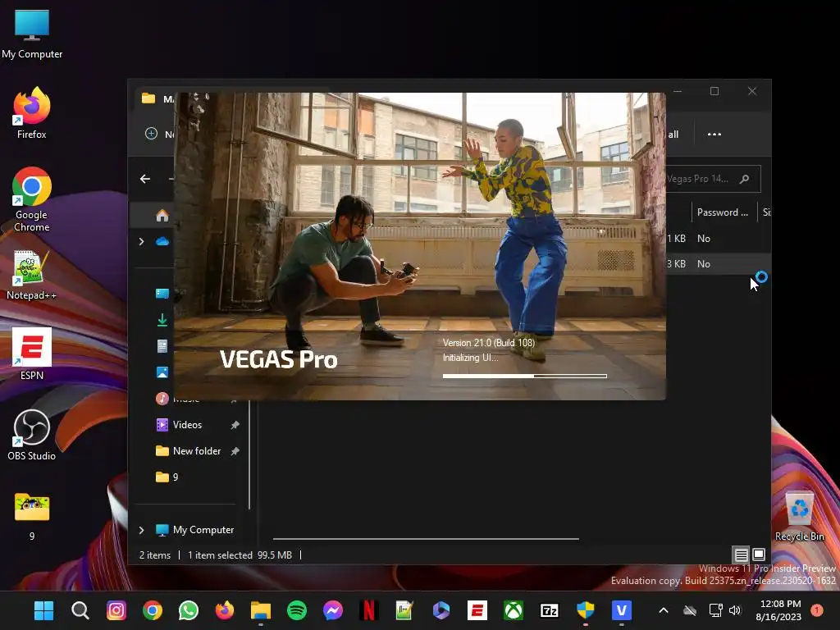Image resolution: width=840 pixels, height=630 pixels.
Task: Unpin Videos from the Explorer sidebar
Action: 235,425
